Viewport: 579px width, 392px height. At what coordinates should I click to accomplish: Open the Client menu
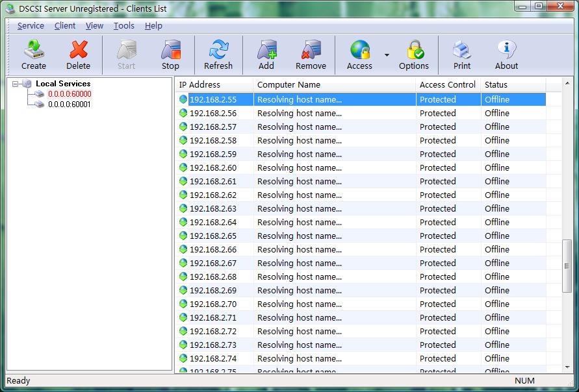coord(65,26)
